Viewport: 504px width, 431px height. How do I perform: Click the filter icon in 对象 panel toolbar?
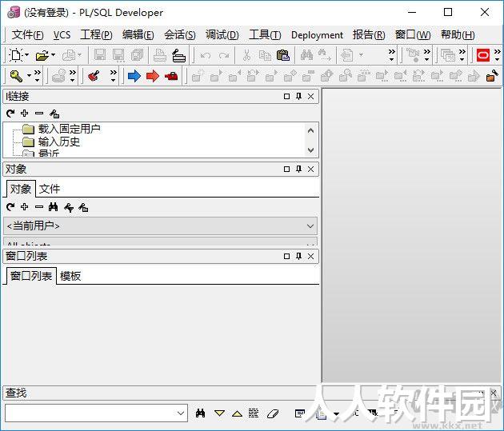click(69, 207)
